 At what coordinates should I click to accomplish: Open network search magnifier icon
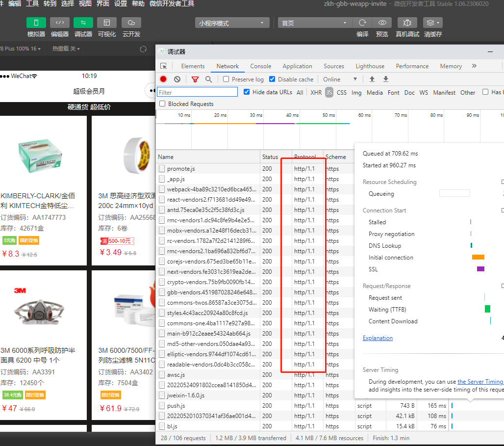coord(208,79)
